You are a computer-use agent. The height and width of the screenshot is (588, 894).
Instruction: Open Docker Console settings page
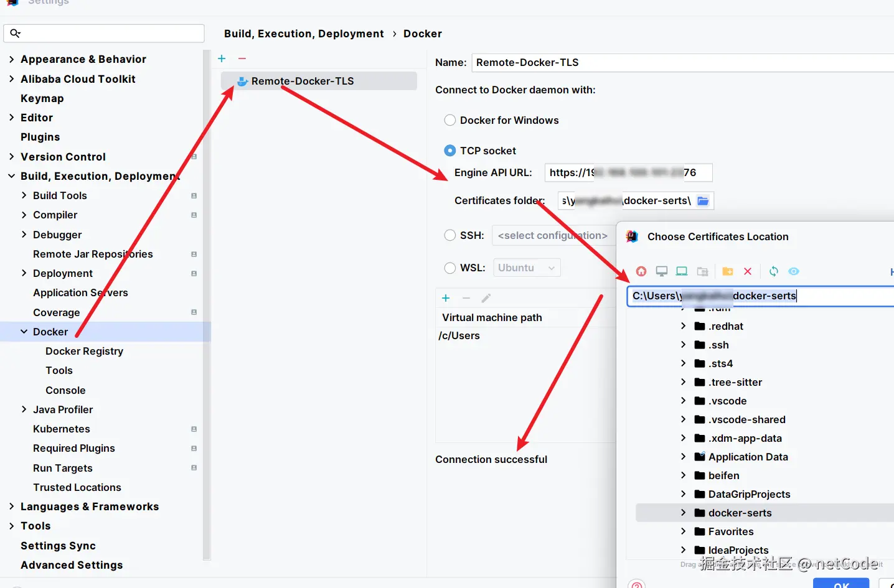tap(65, 390)
